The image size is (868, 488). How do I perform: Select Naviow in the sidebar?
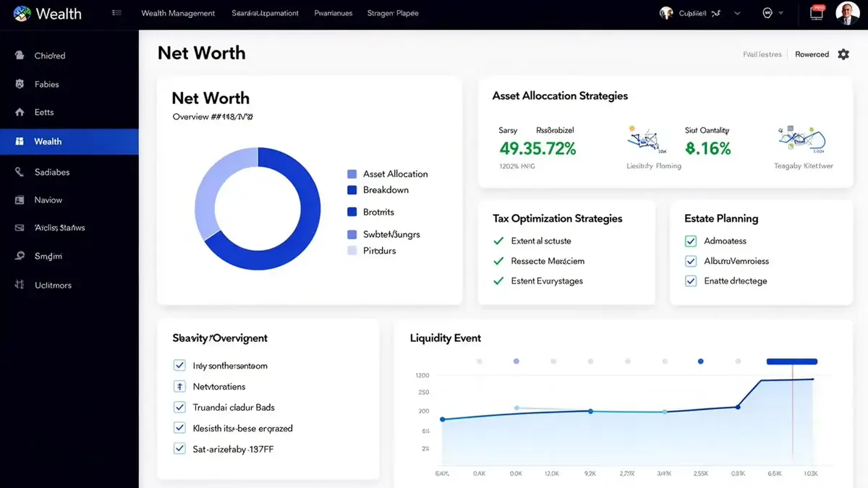pyautogui.click(x=69, y=200)
